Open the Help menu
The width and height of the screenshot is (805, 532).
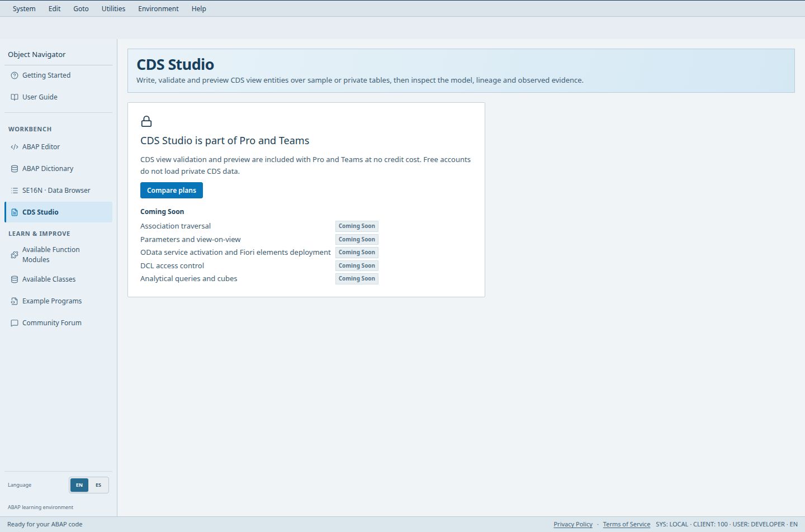199,8
